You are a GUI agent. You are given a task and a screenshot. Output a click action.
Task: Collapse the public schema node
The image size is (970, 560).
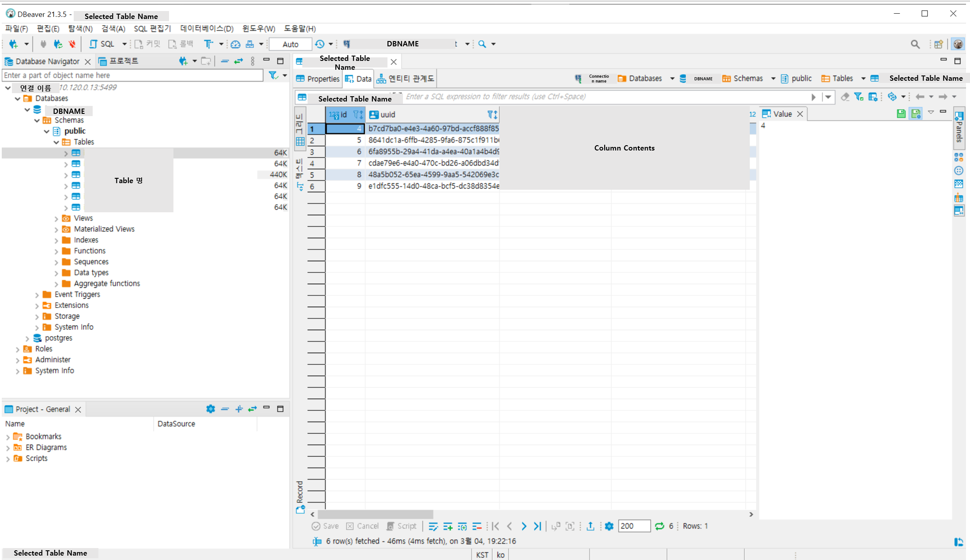click(x=47, y=131)
